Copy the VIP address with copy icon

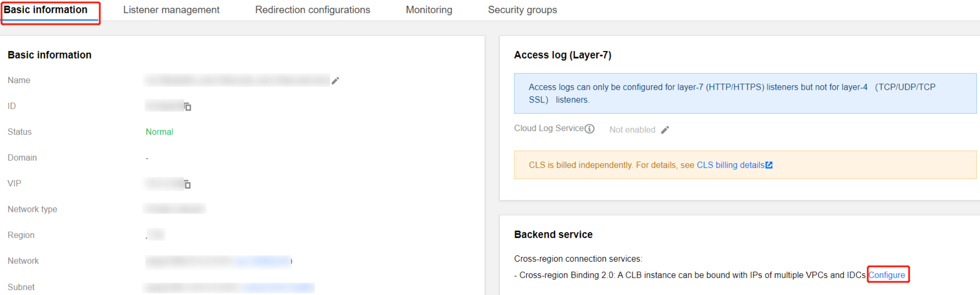(x=188, y=184)
